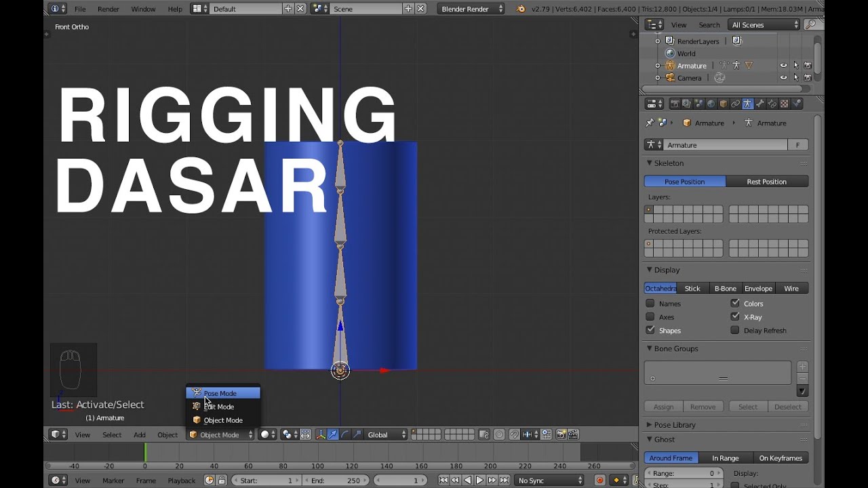
Task: Uncheck the Shapes display checkbox
Action: pos(650,330)
